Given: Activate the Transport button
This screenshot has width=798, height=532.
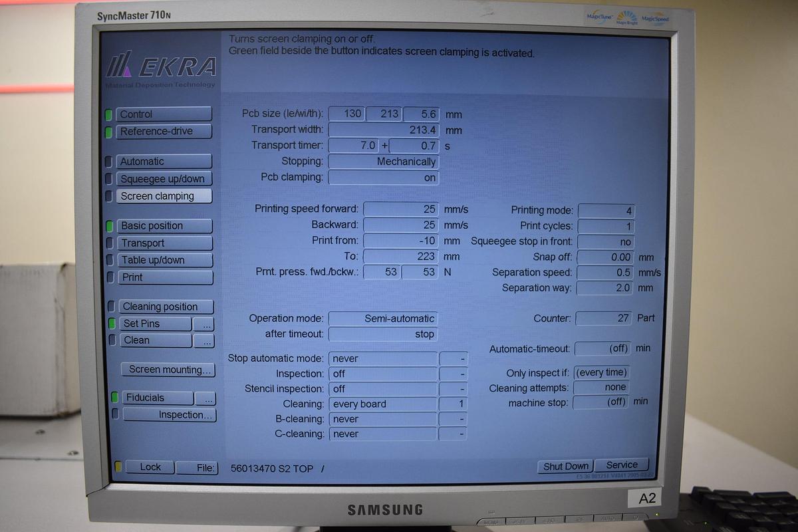Looking at the screenshot, I should [x=164, y=243].
